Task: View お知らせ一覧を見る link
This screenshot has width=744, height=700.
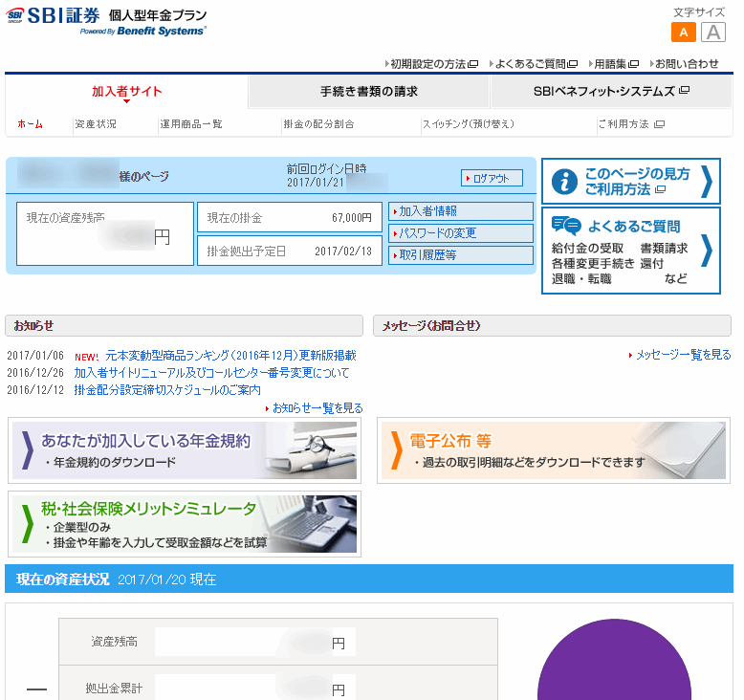Action: click(x=317, y=407)
